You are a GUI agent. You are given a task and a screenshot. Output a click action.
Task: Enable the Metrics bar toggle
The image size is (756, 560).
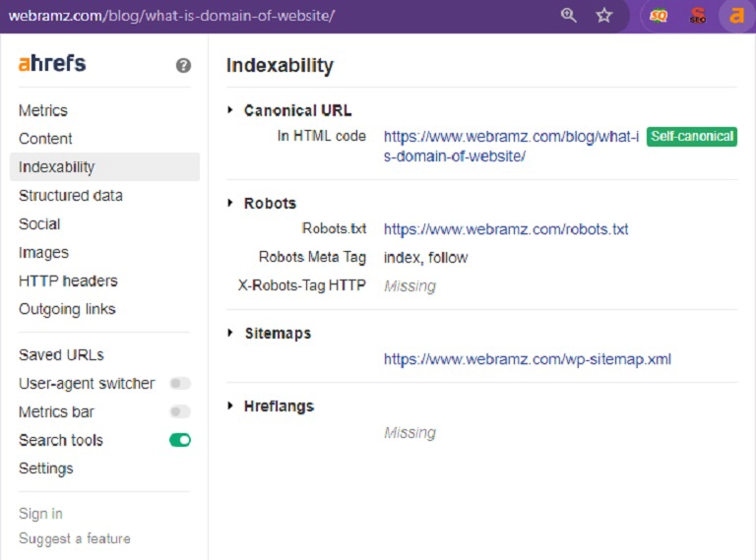tap(180, 411)
